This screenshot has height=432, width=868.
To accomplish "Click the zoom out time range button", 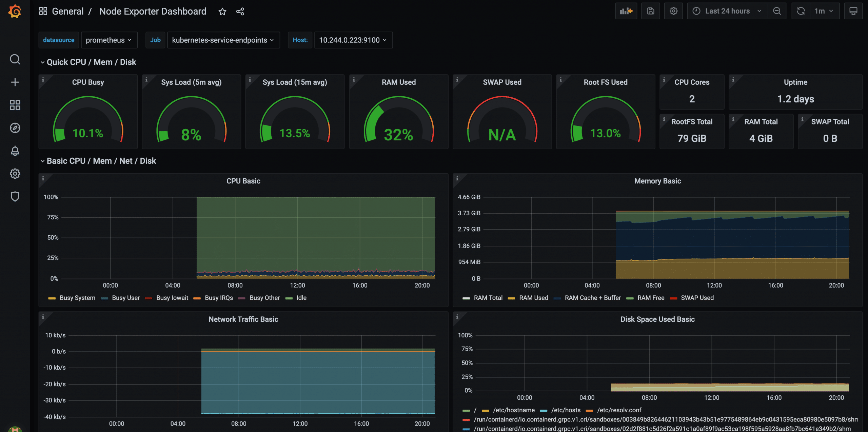I will click(777, 11).
